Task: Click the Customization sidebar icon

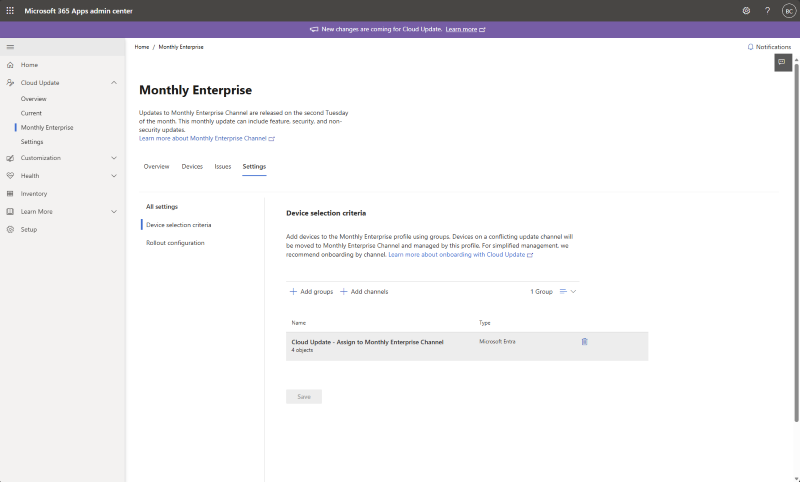Action: 10,158
